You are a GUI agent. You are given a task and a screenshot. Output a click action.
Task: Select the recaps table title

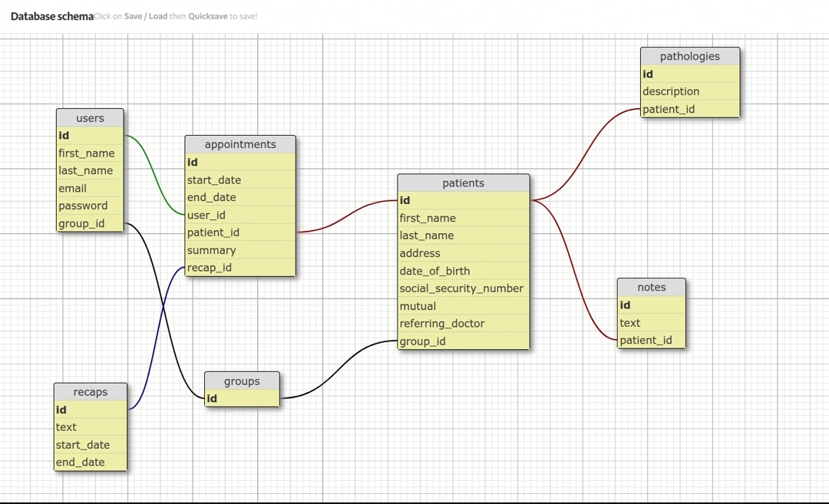91,392
